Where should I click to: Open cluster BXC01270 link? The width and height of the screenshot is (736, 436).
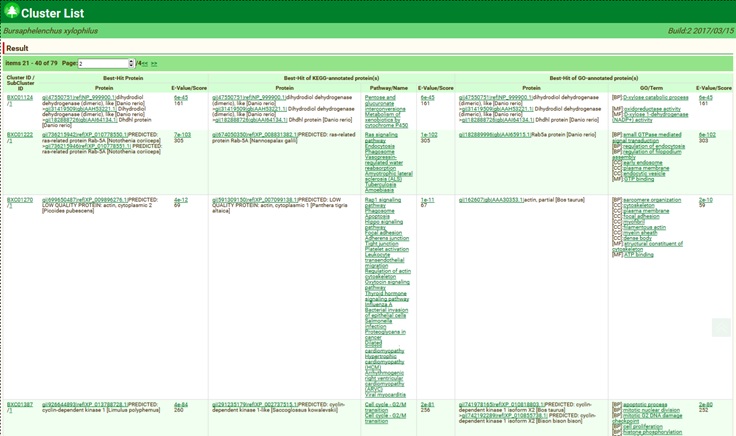click(20, 200)
